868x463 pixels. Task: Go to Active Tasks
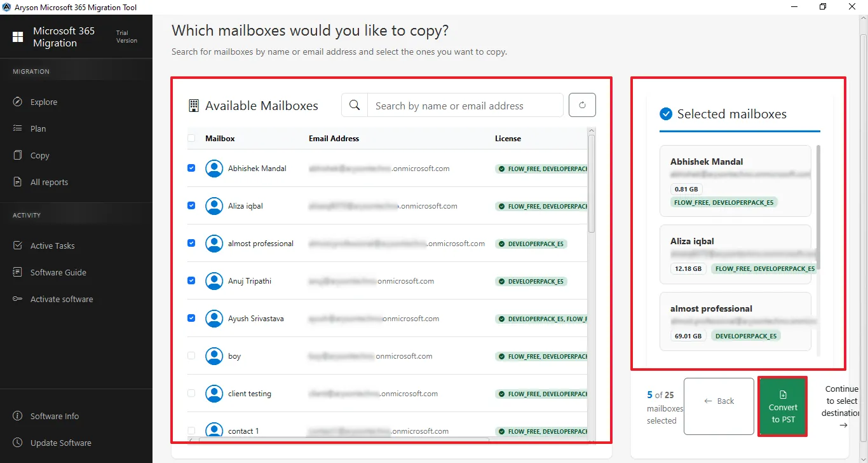pos(52,245)
